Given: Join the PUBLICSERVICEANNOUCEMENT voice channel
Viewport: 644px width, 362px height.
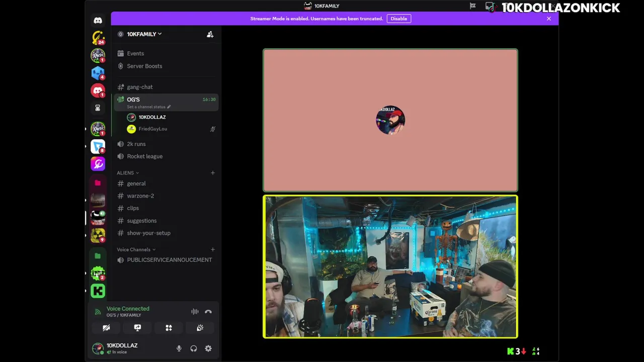Looking at the screenshot, I should [166, 260].
